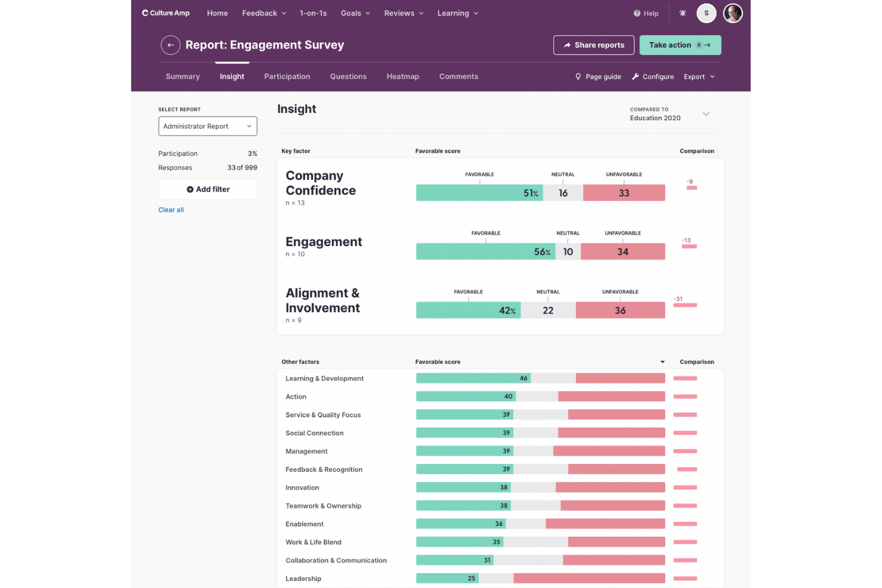This screenshot has width=882, height=588.
Task: Open the notifications bell
Action: pyautogui.click(x=683, y=13)
